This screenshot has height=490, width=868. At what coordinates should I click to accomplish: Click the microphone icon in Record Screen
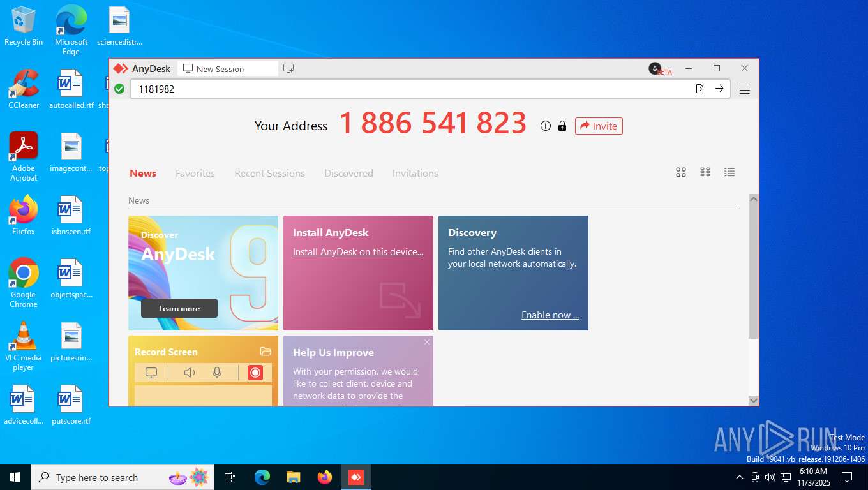pos(217,373)
